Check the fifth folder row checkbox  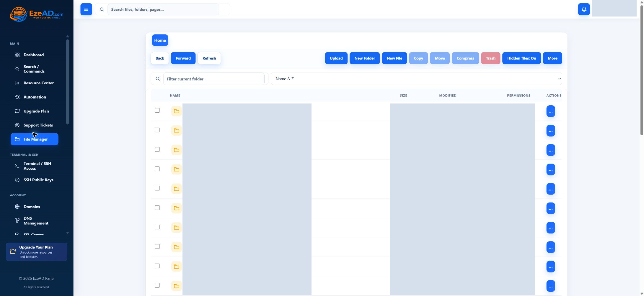(157, 188)
